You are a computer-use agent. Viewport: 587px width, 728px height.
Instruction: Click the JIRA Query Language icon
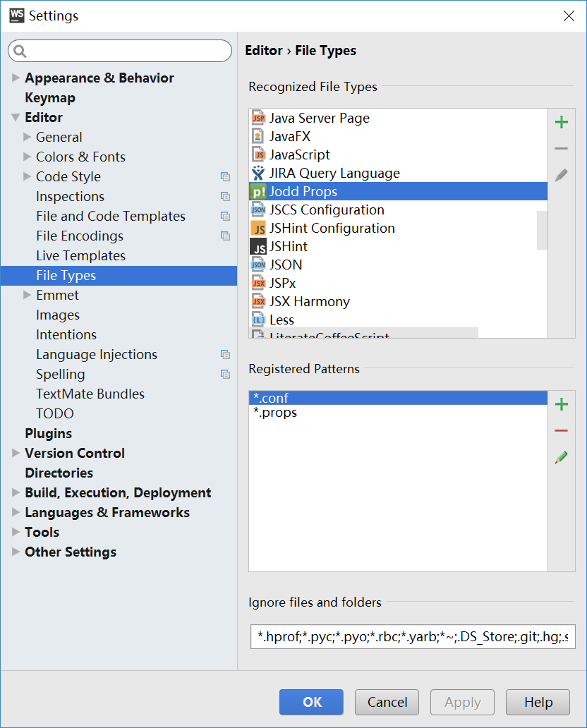pos(258,173)
